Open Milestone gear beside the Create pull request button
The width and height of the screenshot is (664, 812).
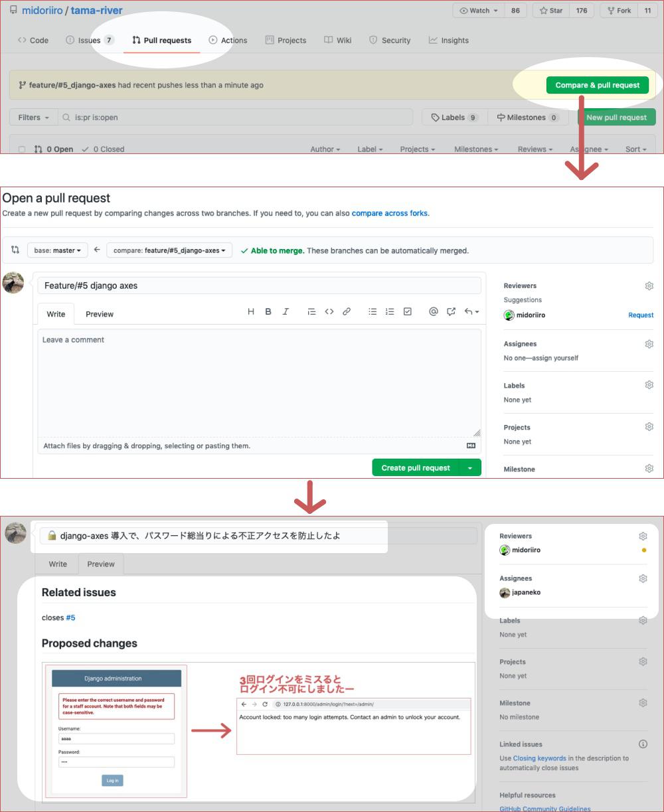point(649,468)
